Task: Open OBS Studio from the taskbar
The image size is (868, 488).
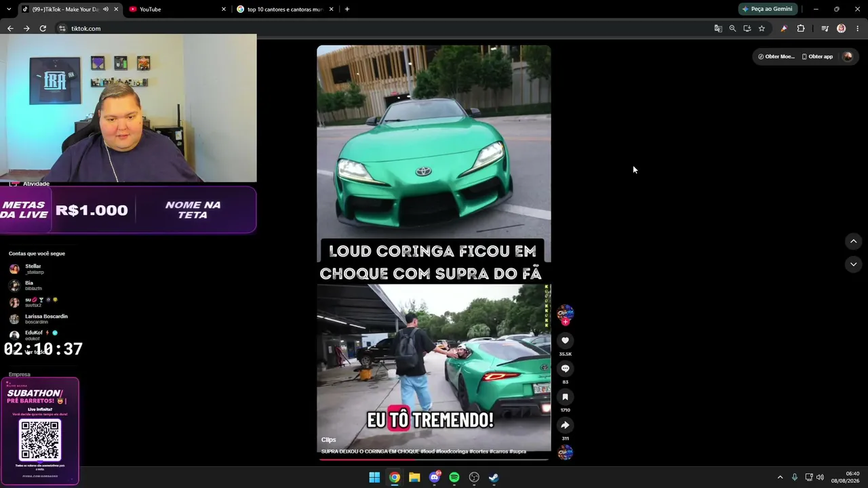Action: [474, 477]
